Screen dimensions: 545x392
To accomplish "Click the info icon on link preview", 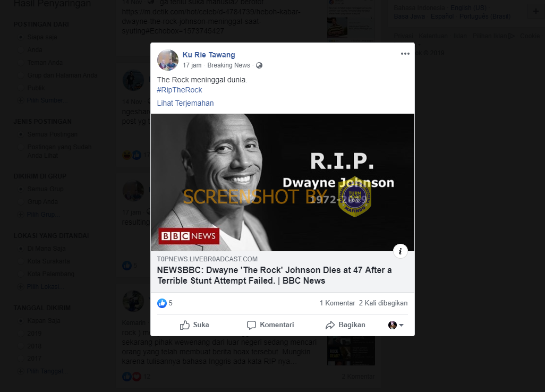I will (400, 251).
